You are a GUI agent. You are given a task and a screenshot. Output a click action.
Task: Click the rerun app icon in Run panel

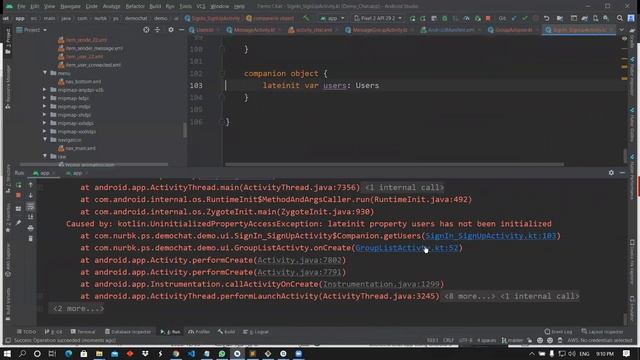(18, 185)
